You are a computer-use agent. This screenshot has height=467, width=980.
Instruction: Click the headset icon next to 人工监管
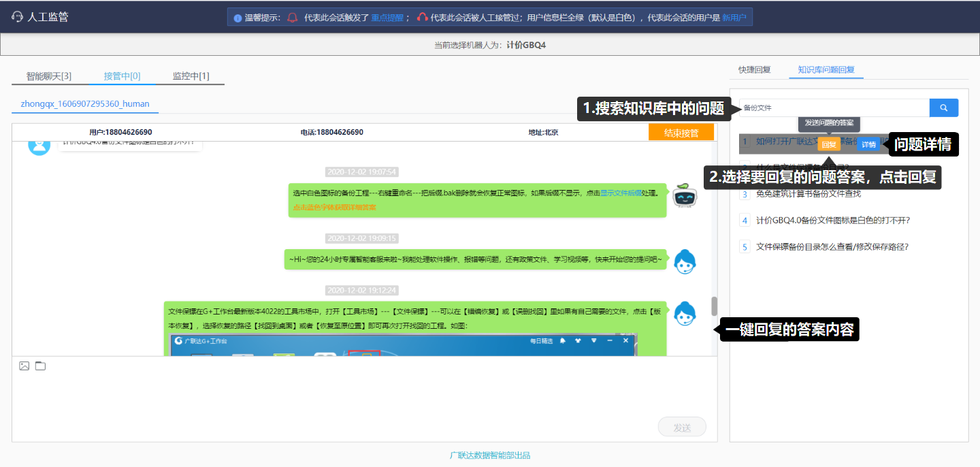18,17
